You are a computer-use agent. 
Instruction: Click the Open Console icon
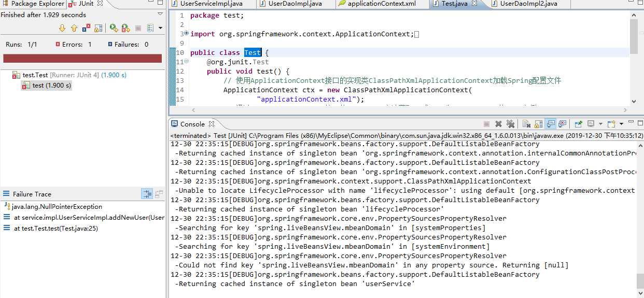(611, 124)
